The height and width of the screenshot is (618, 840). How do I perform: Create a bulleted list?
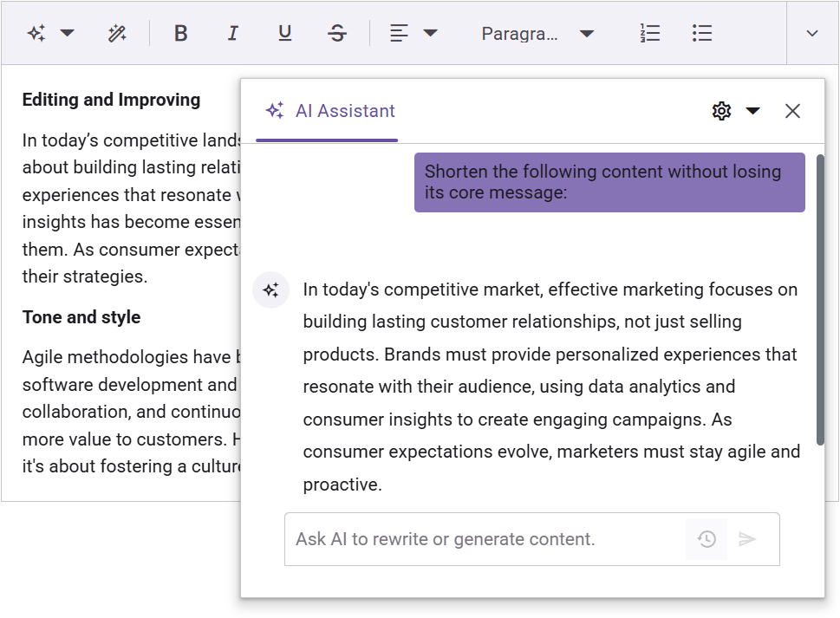coord(701,32)
